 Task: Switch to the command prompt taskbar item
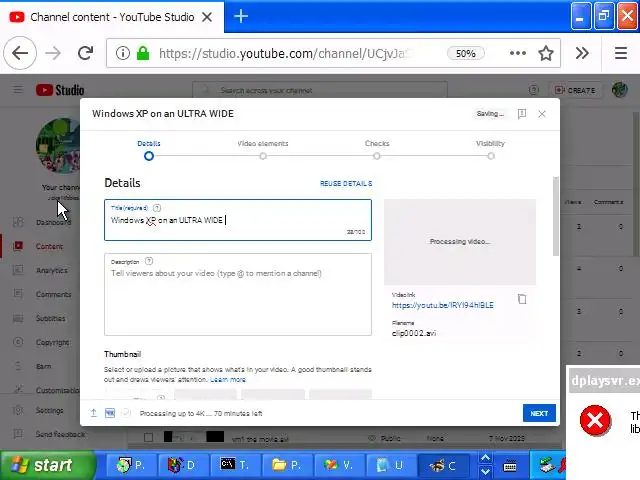click(236, 465)
